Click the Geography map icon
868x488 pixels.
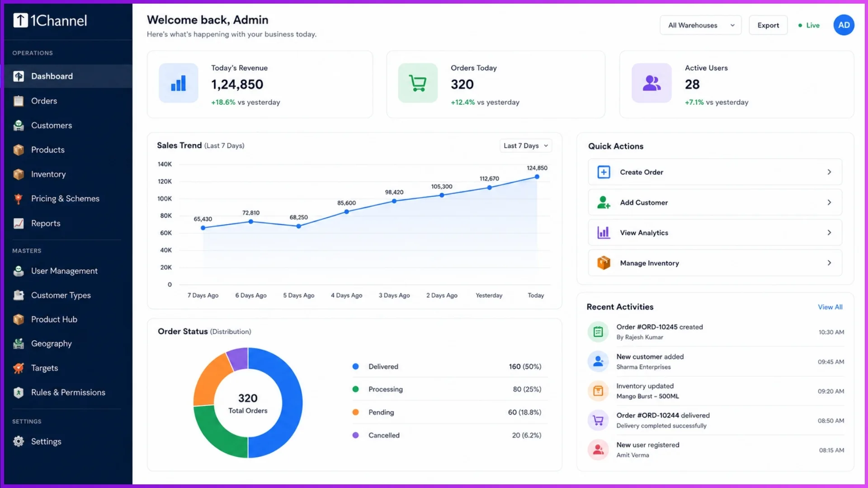coord(19,344)
